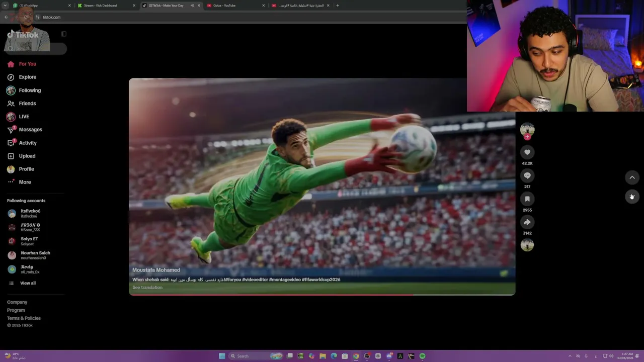Open the Rody following account
The height and width of the screenshot is (362, 644).
24,269
